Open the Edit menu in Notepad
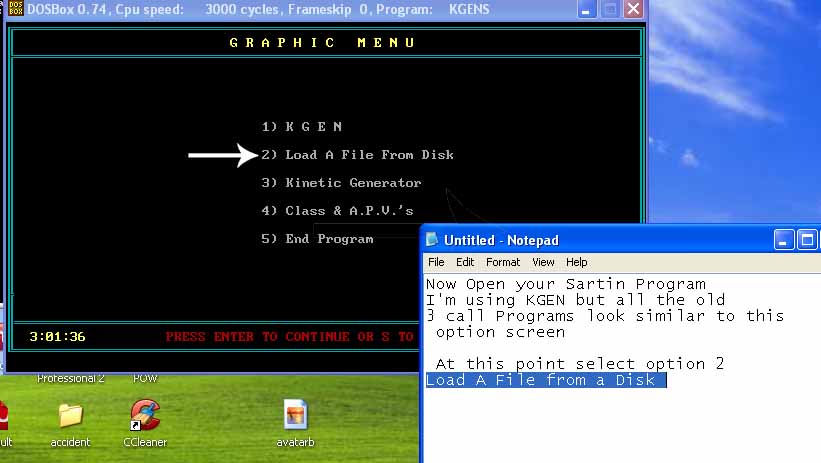The image size is (821, 463). 465,262
